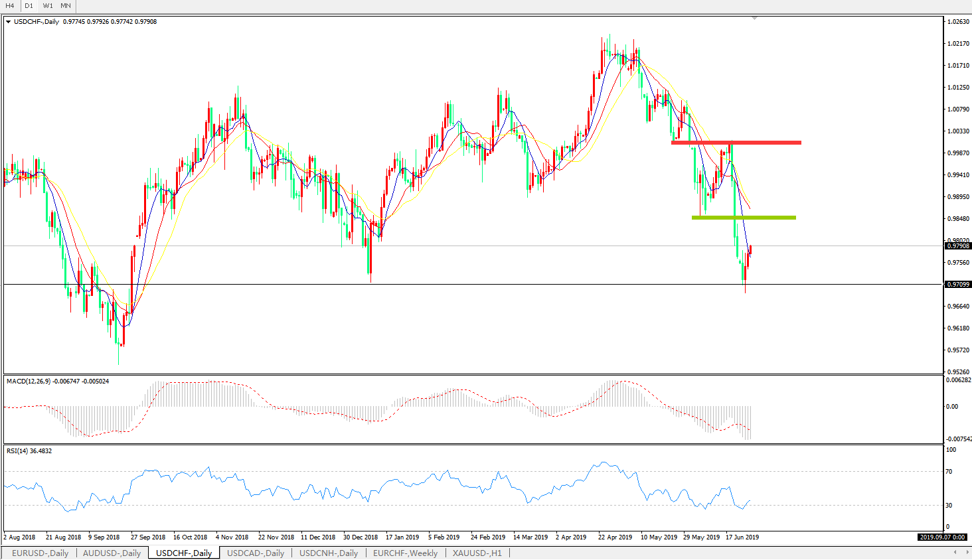Click the current price label 0.97908
Viewport: 972px width, 560px height.
coord(957,246)
